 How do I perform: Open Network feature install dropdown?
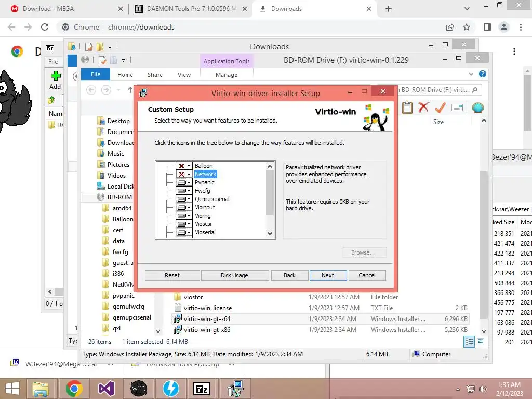[184, 174]
